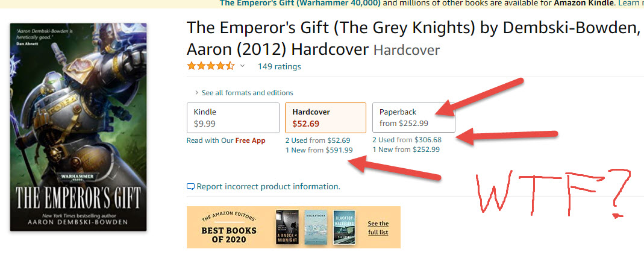Screen dimensions: 644x255
Task: Click A Knock at Midnight book thumbnail
Action: pyautogui.click(x=287, y=227)
